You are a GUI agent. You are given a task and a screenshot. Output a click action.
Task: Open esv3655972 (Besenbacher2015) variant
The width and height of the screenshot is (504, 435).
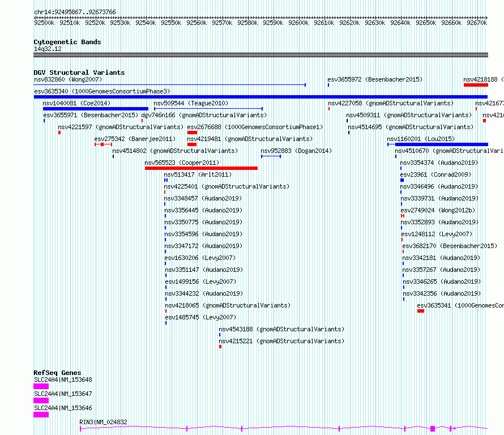pos(375,79)
